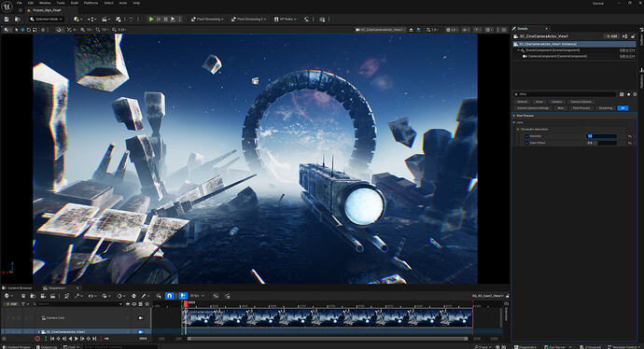Select the Post Process filter in Details
644x349 pixels.
pyautogui.click(x=581, y=108)
